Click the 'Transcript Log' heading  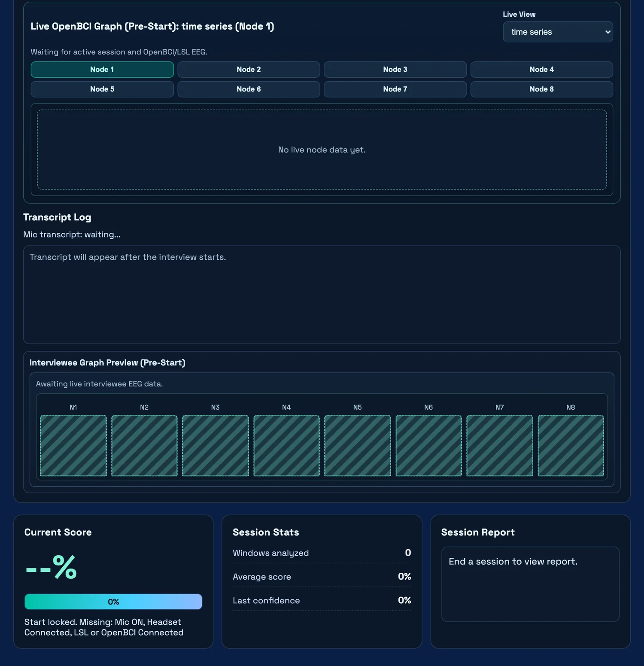click(x=57, y=217)
